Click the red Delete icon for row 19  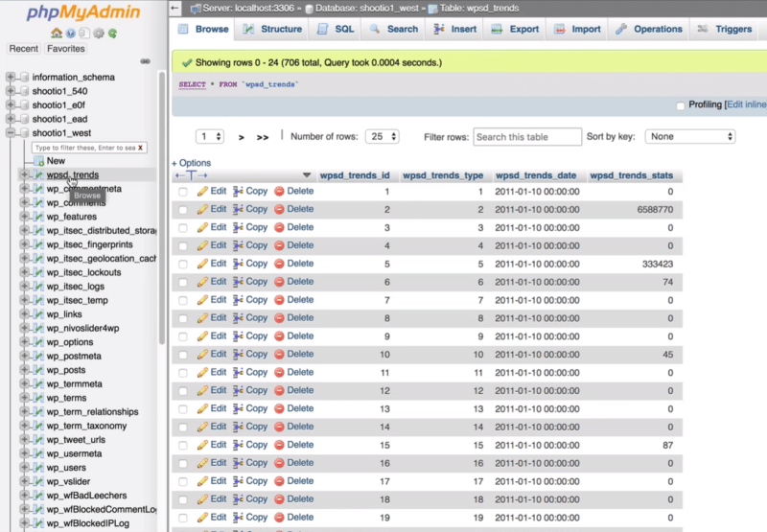tap(279, 517)
